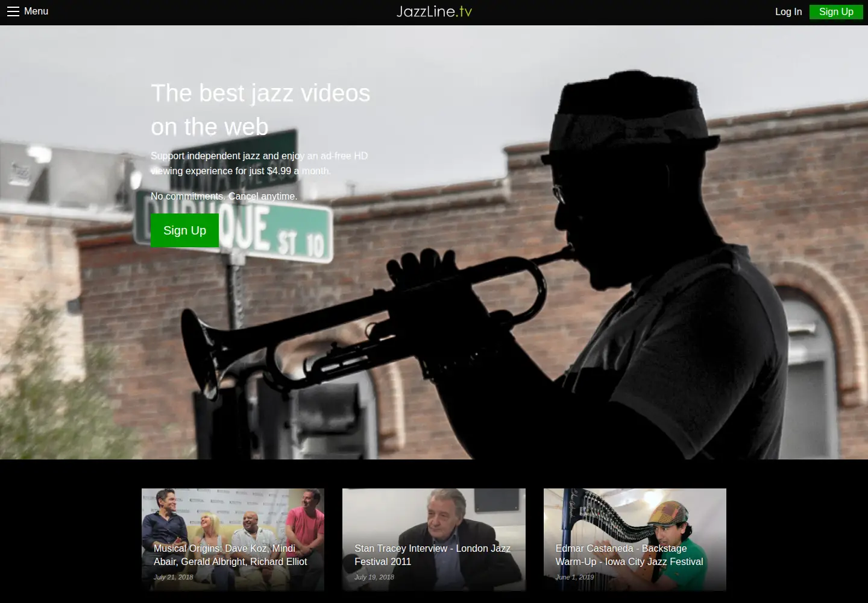
Task: Click the 'Support independent jazz' paragraph
Action: [259, 163]
